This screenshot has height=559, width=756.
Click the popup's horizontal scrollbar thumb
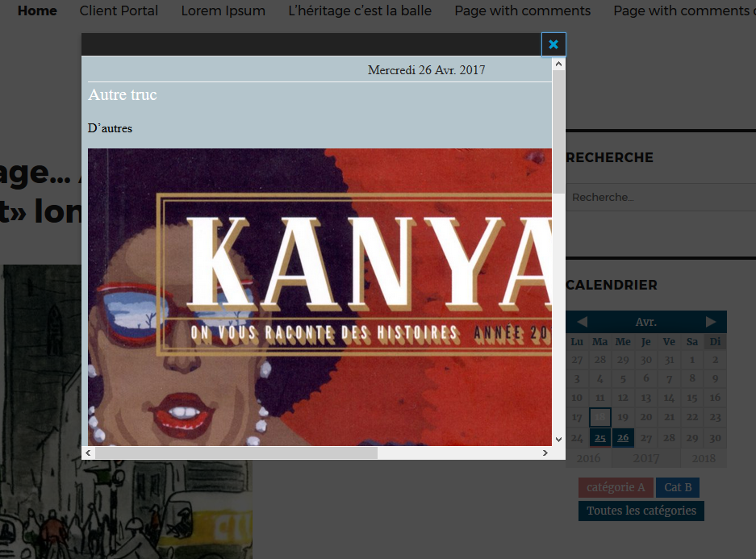(236, 453)
